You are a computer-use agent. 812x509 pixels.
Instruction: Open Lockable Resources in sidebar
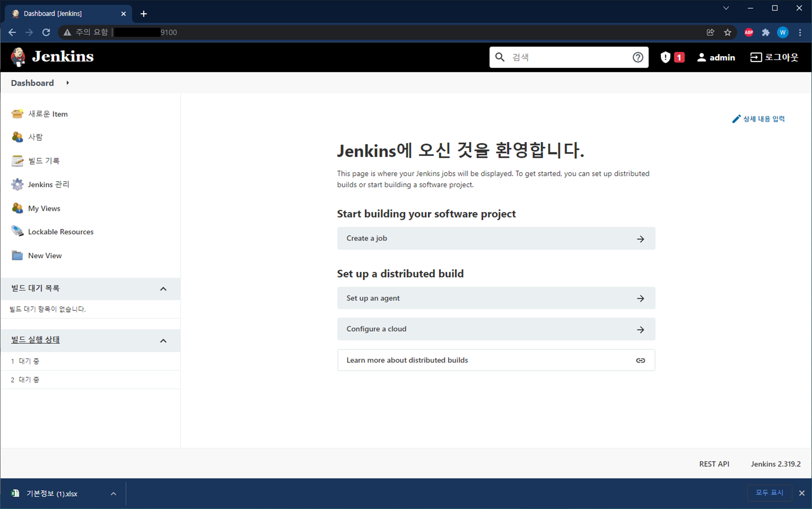click(61, 231)
